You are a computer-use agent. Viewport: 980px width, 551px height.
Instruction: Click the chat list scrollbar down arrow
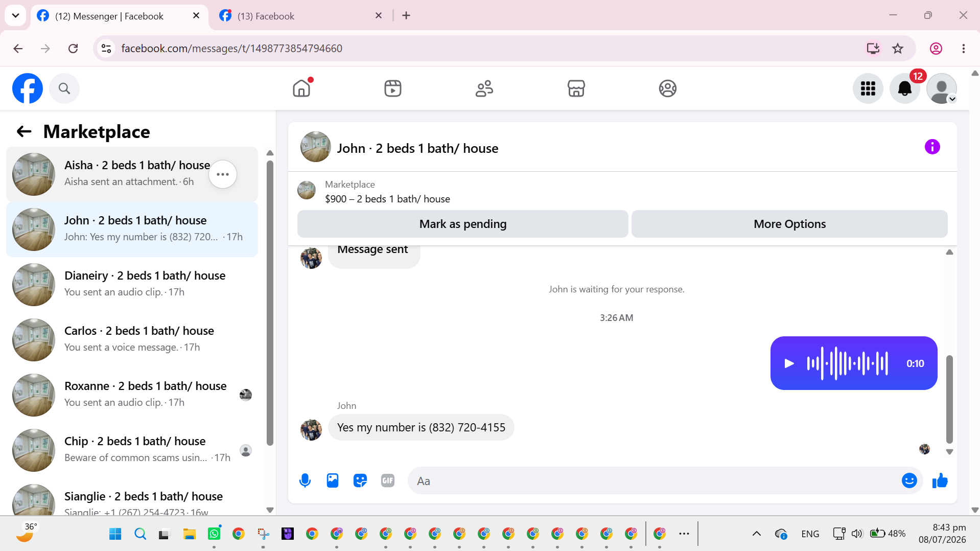[270, 510]
